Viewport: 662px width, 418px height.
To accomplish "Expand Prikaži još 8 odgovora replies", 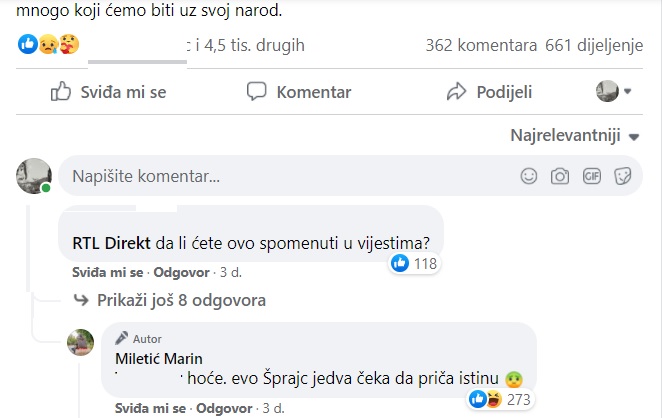I will (170, 300).
